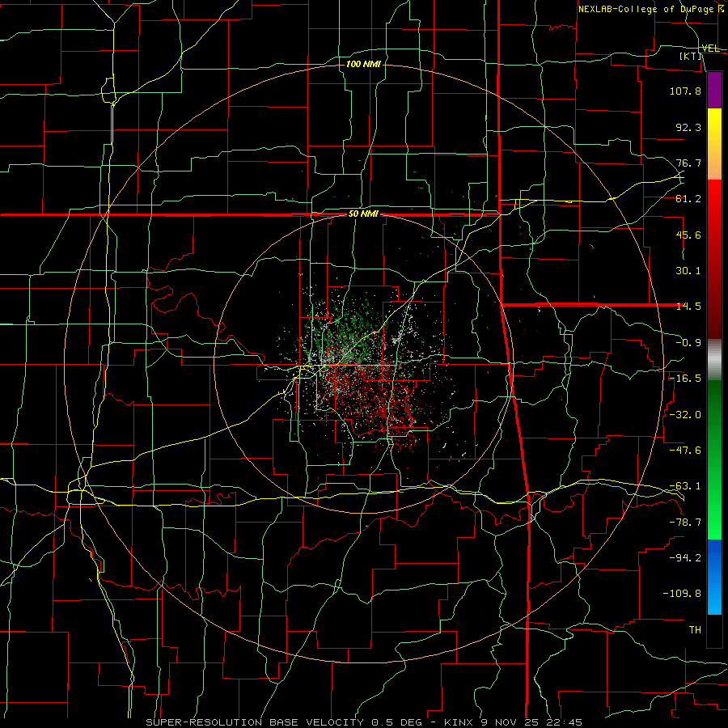Click the KINX station identifier in caption

click(459, 722)
